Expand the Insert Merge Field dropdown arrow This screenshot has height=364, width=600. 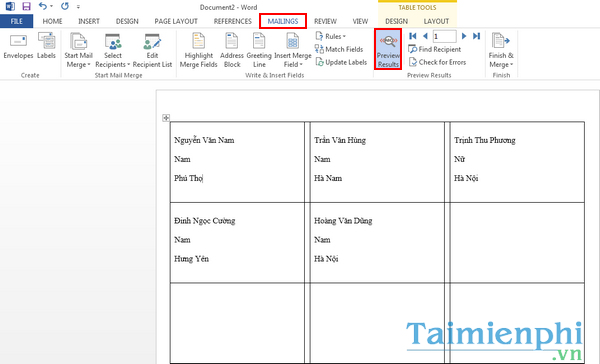click(301, 65)
